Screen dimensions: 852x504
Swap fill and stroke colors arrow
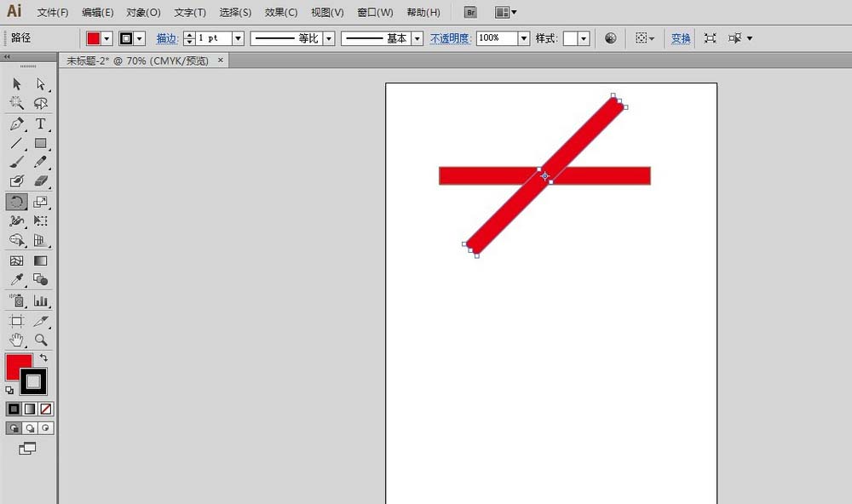[44, 358]
